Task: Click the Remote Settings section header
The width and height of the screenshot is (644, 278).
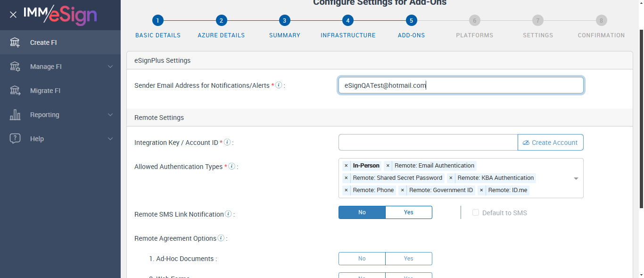Action: 380,118
